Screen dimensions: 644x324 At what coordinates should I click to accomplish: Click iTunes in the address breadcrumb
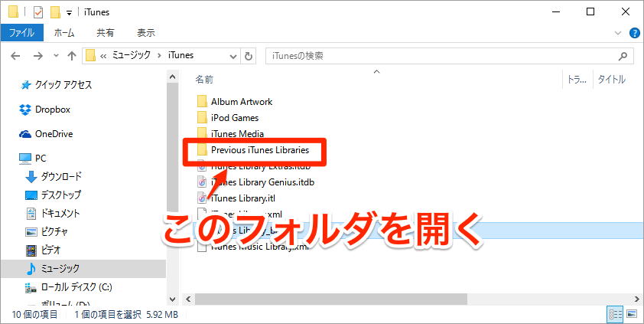click(x=181, y=55)
